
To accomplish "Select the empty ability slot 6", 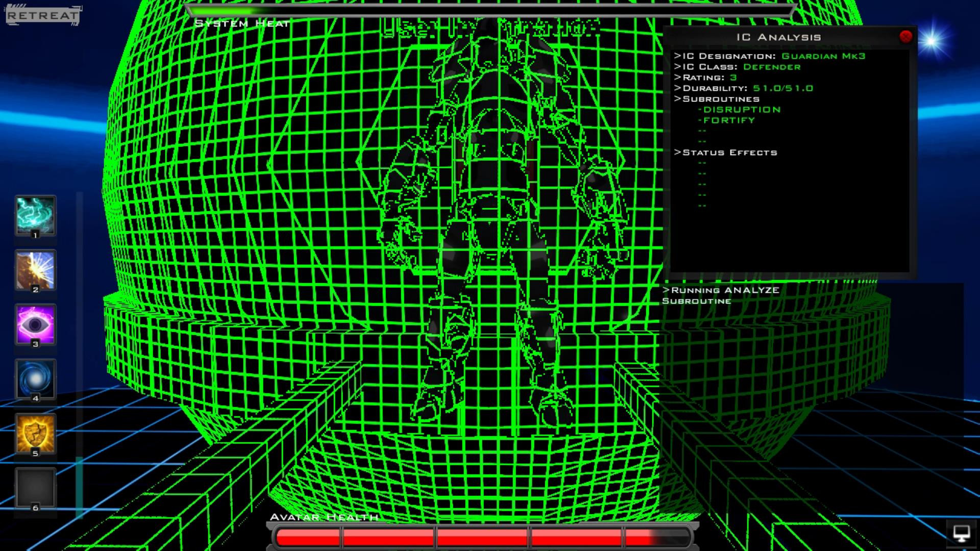I will pyautogui.click(x=35, y=488).
